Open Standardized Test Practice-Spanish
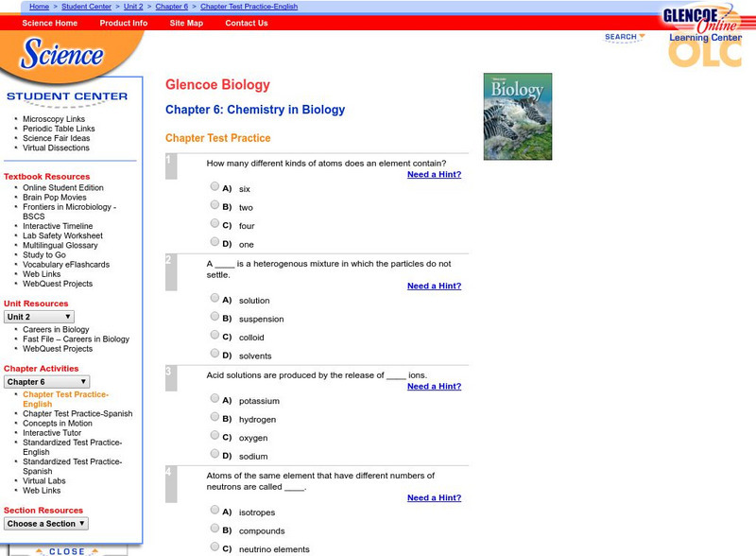 point(73,466)
